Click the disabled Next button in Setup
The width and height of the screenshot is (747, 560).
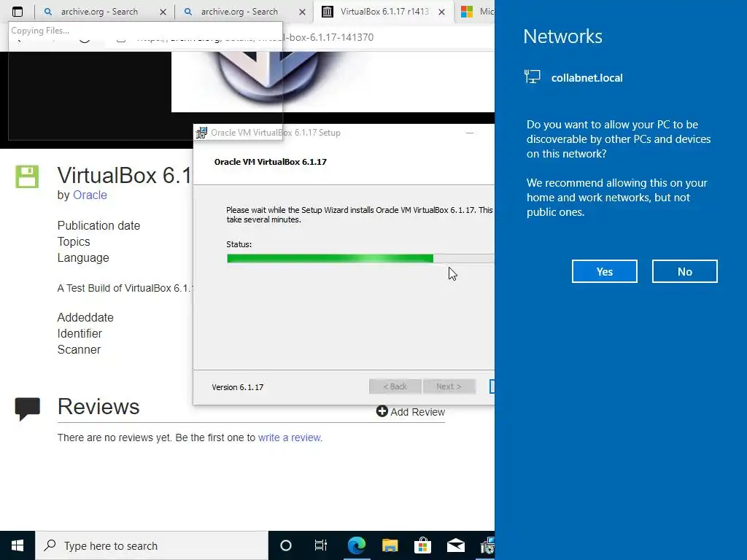coord(449,386)
